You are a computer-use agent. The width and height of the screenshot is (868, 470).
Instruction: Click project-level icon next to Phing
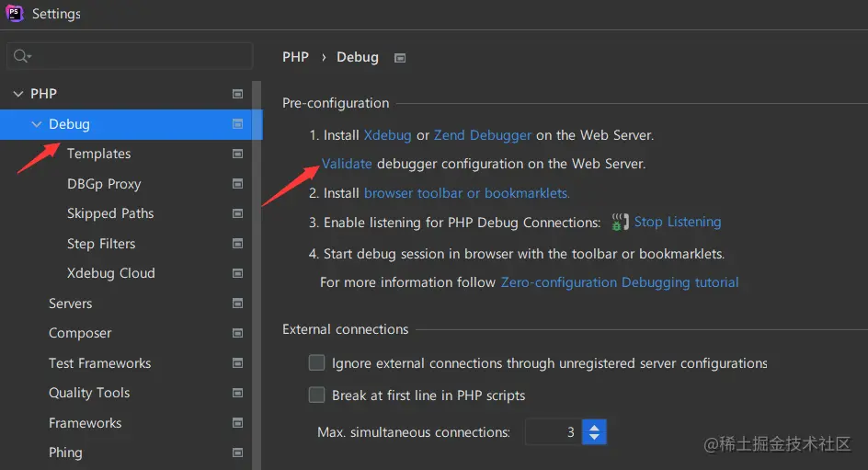coord(237,453)
